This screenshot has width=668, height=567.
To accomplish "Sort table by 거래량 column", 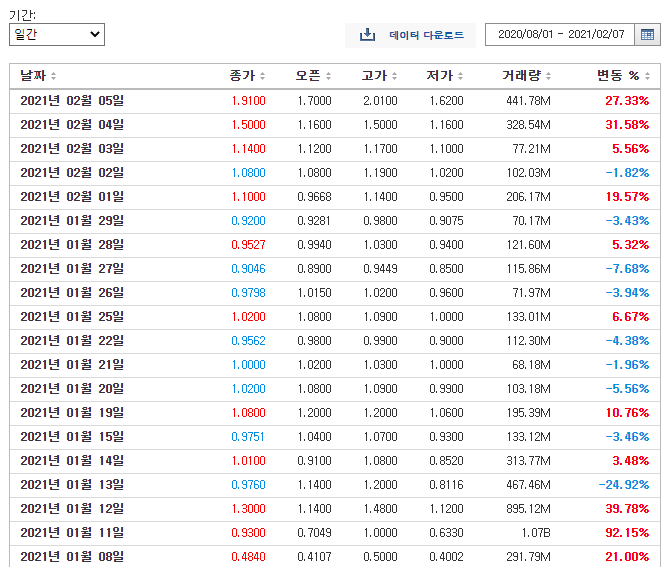I will click(527, 76).
